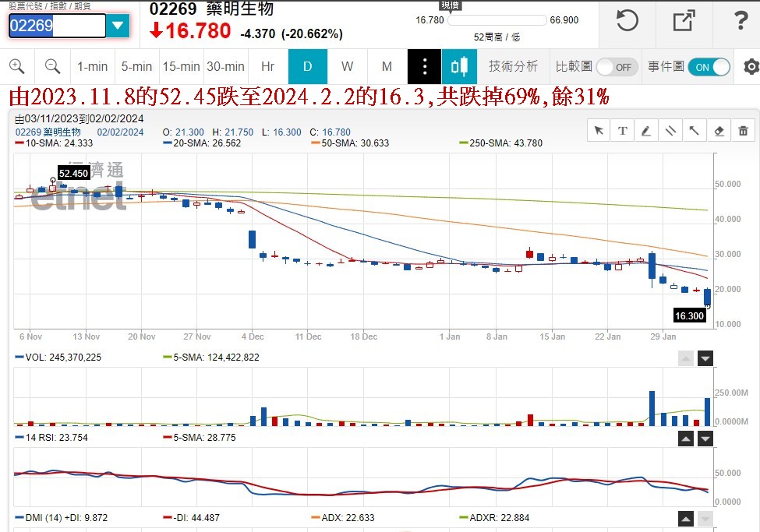760x532 pixels.
Task: Click the zoom in magnifier icon
Action: coord(17,66)
